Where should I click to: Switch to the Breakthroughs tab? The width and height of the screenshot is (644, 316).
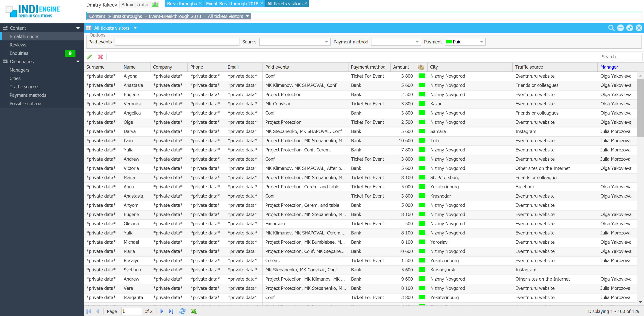point(182,4)
